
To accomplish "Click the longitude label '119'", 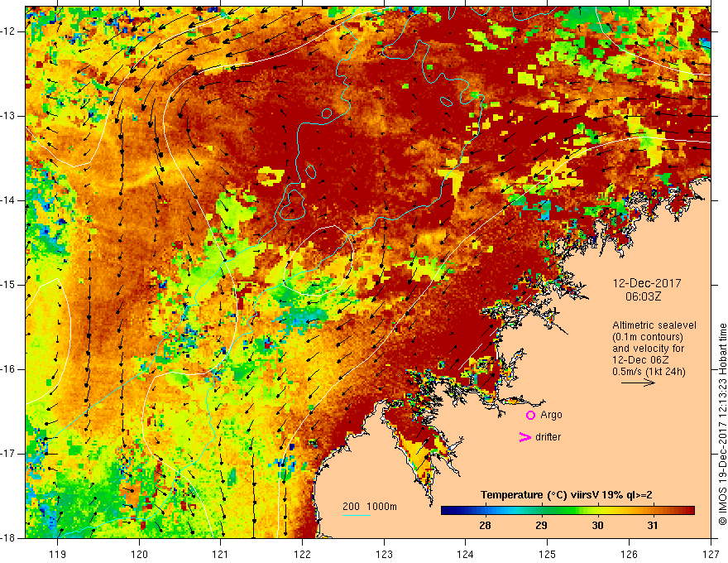I will (57, 554).
